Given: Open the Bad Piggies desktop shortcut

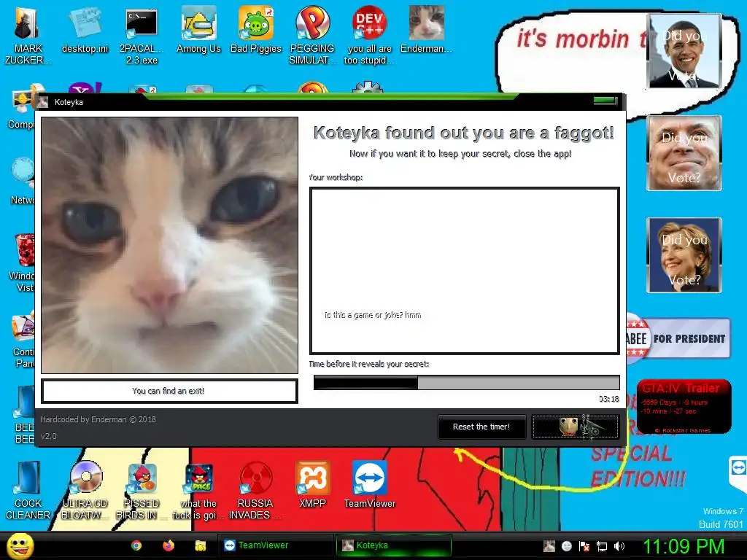Looking at the screenshot, I should click(256, 30).
